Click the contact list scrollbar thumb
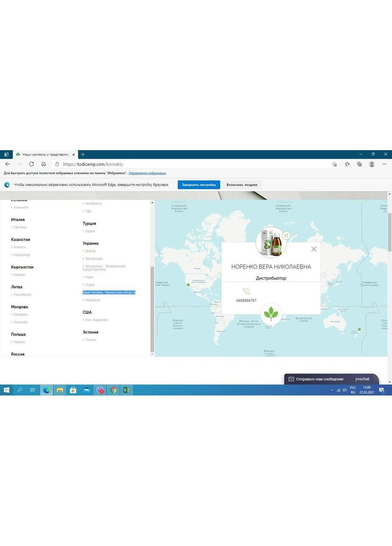392x546 pixels. tap(152, 309)
